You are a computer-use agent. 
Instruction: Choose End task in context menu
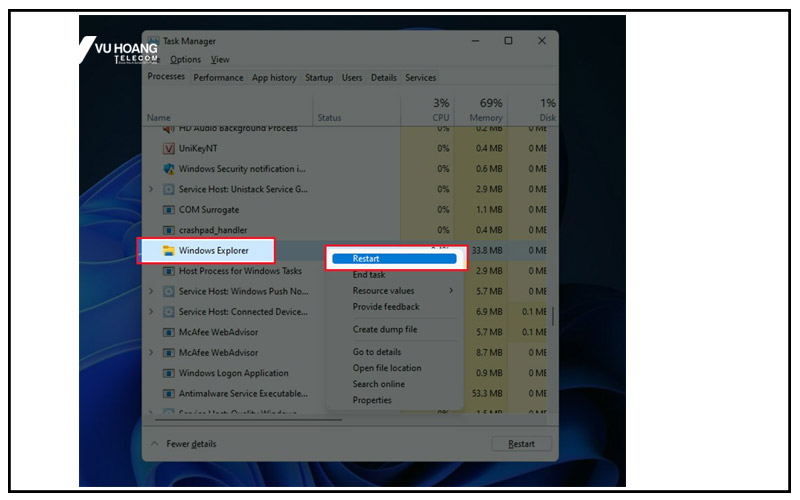pos(369,274)
